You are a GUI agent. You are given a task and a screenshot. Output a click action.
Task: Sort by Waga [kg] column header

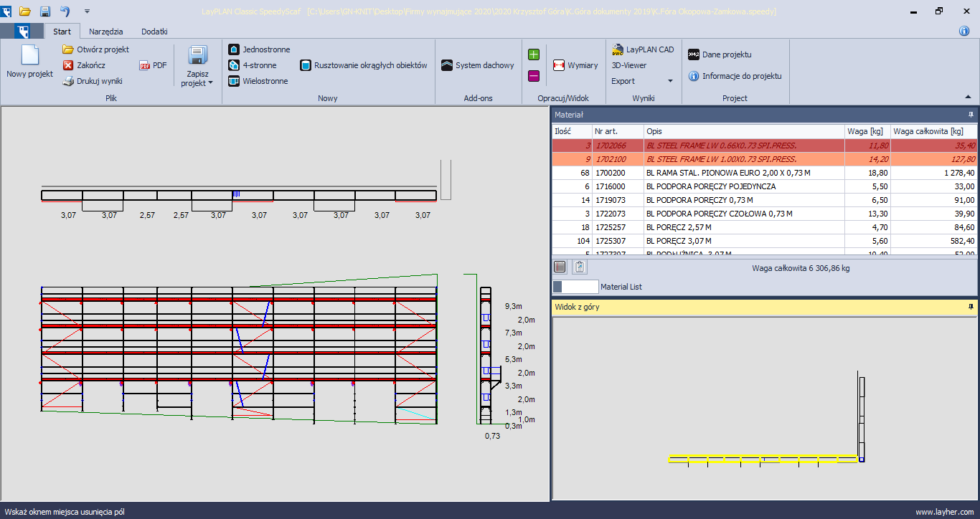click(x=867, y=131)
